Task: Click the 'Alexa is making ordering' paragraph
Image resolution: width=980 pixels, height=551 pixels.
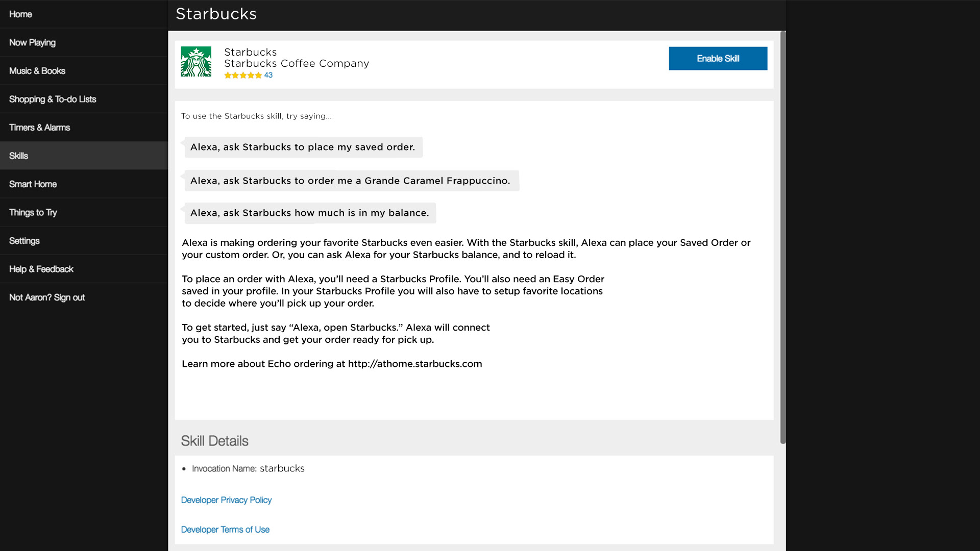Action: 466,248
